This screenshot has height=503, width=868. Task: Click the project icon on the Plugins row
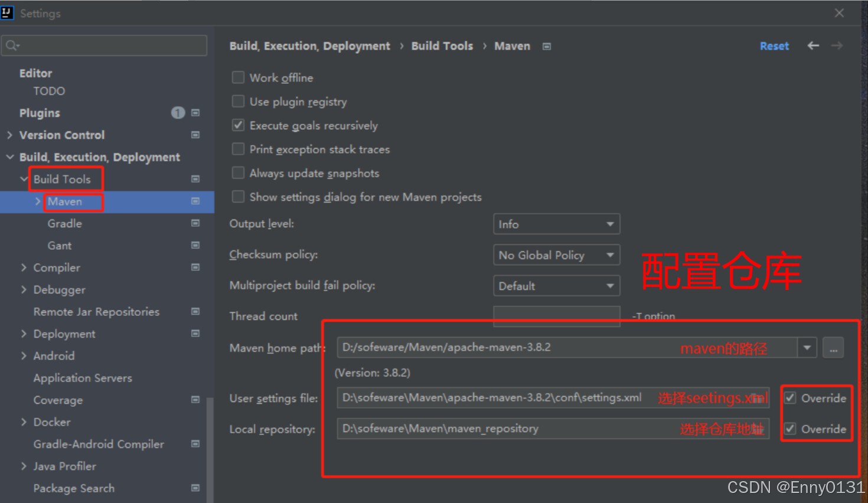tap(195, 112)
